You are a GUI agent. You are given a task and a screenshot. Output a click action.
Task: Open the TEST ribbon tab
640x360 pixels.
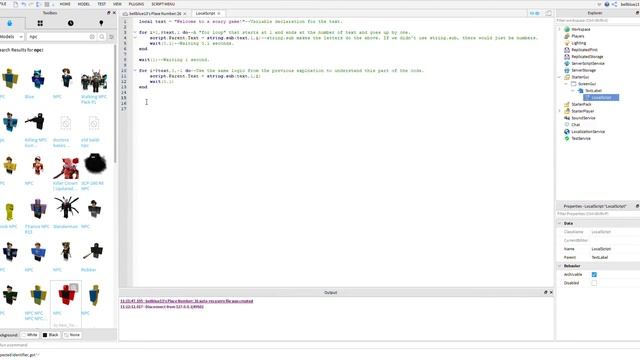click(x=102, y=4)
